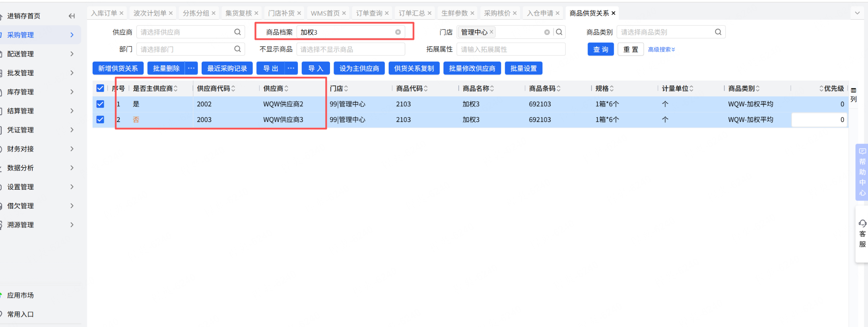Click the 重置 button
This screenshot has width=868, height=327.
631,49
